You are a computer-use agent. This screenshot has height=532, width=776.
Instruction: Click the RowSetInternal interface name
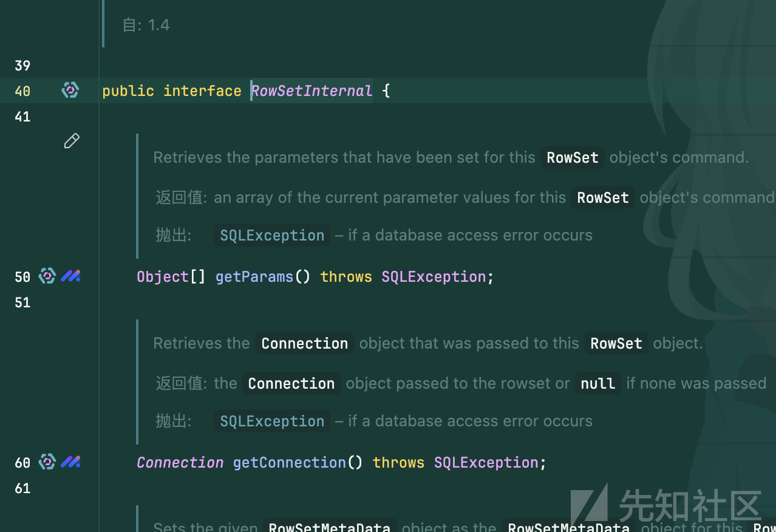311,91
